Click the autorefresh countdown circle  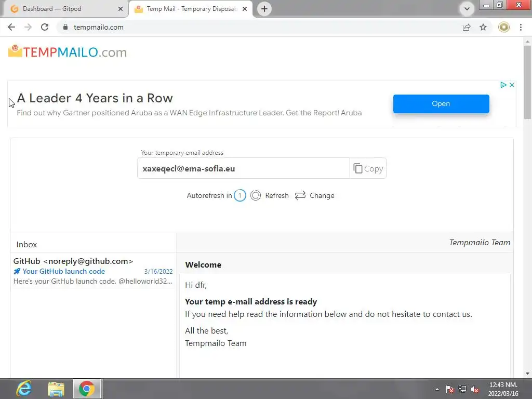coord(240,195)
